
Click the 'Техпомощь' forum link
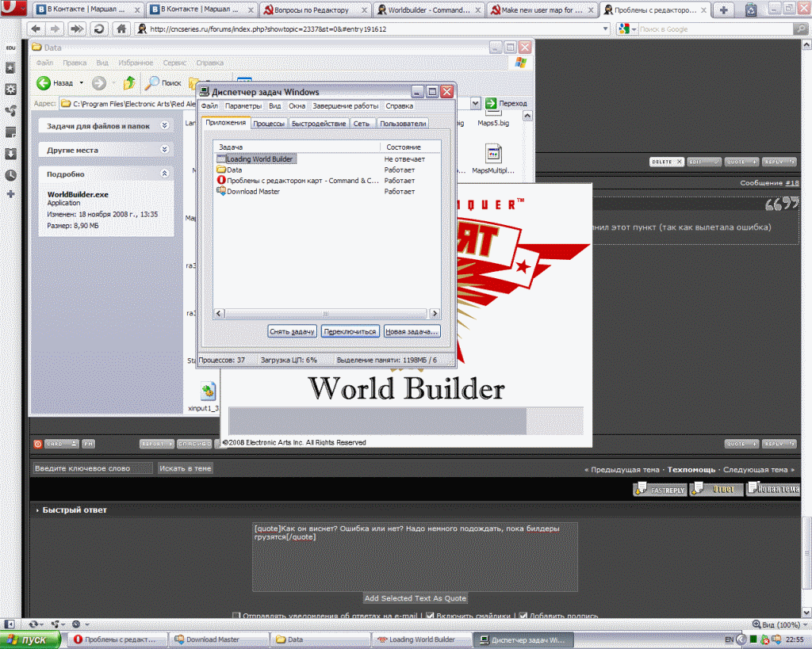tap(691, 469)
